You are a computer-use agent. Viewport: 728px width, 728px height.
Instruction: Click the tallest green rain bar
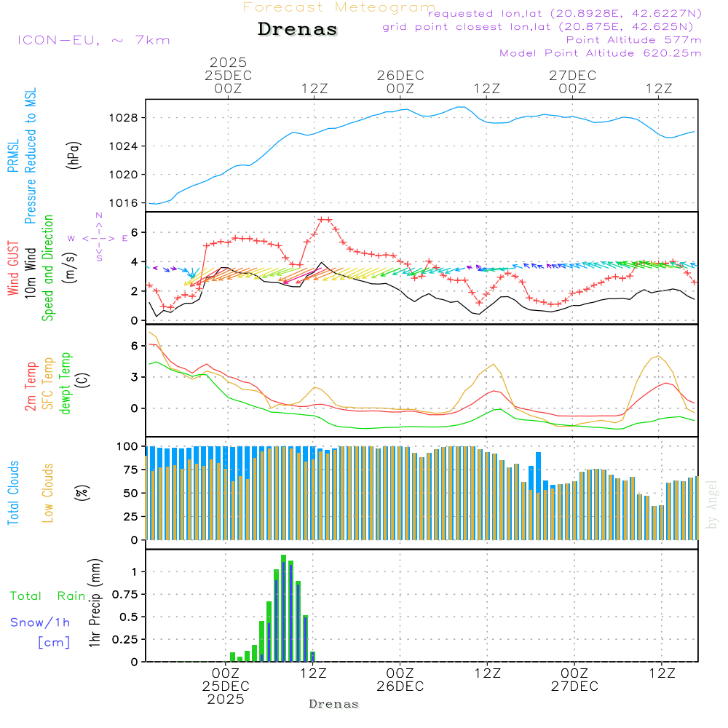[x=283, y=608]
